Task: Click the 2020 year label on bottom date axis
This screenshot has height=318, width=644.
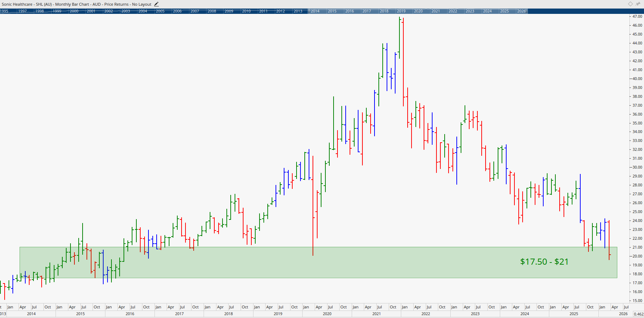Action: [327, 314]
